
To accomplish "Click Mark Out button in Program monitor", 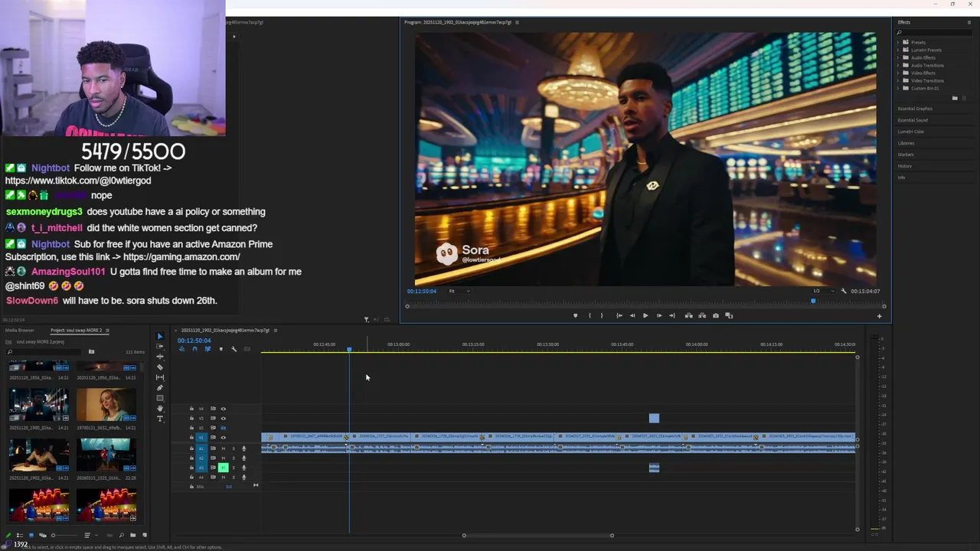I will (602, 315).
